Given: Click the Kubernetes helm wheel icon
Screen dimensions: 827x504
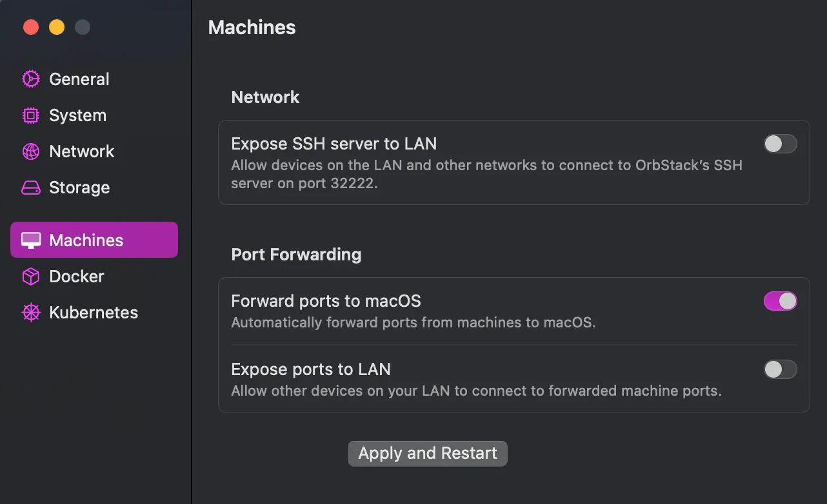Looking at the screenshot, I should [31, 313].
